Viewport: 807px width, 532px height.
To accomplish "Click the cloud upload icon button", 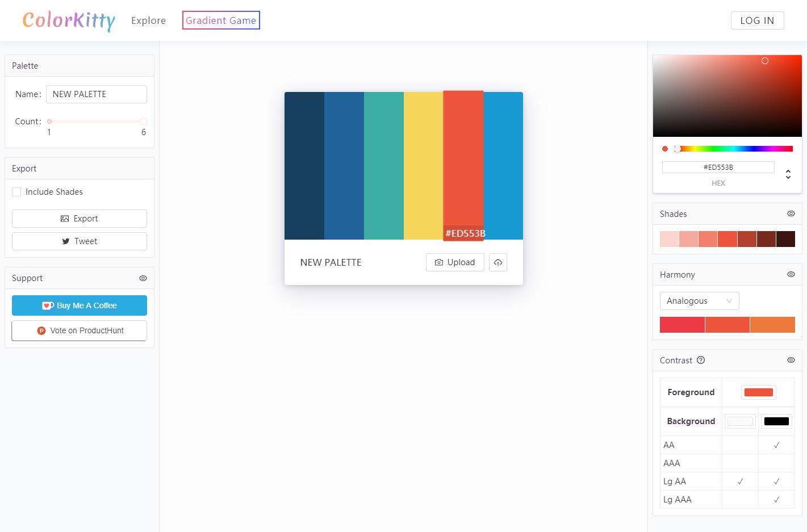I will point(498,262).
